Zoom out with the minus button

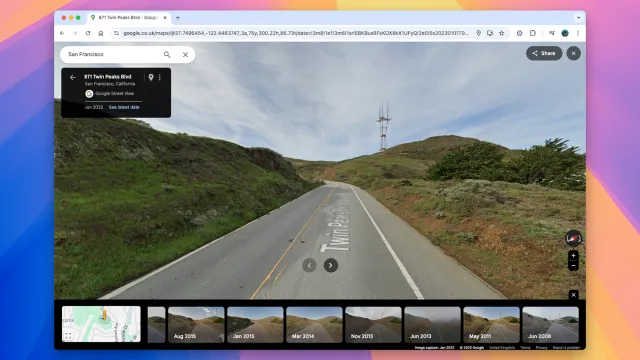[x=573, y=266]
